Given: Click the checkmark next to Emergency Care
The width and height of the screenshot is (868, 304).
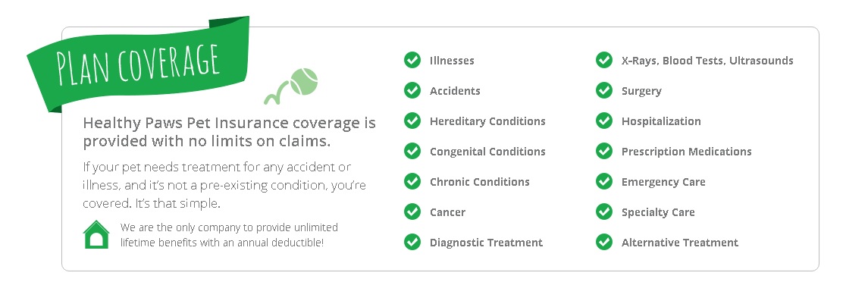Looking at the screenshot, I should (x=604, y=181).
